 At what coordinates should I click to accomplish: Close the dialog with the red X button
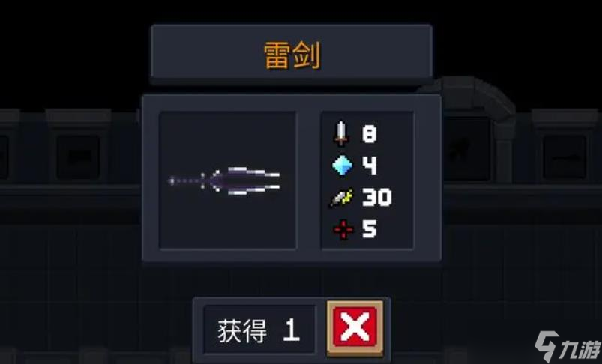click(x=355, y=327)
